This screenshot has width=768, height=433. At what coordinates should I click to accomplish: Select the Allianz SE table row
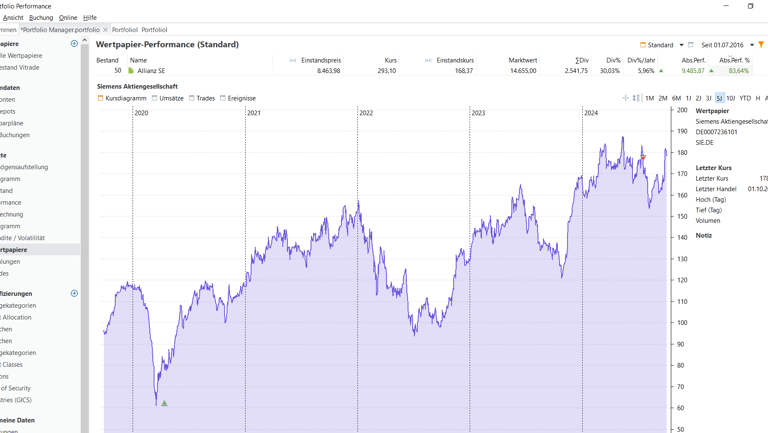pos(424,71)
